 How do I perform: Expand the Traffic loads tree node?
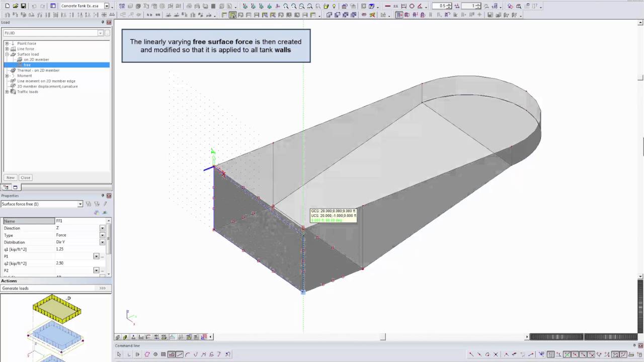point(7,92)
